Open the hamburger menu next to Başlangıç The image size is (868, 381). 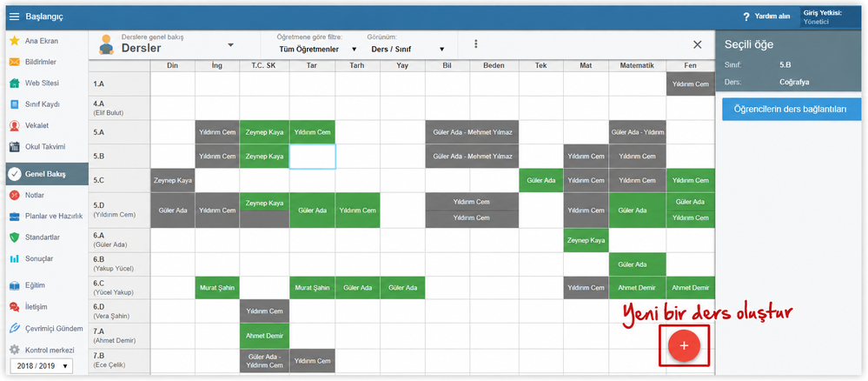point(15,17)
